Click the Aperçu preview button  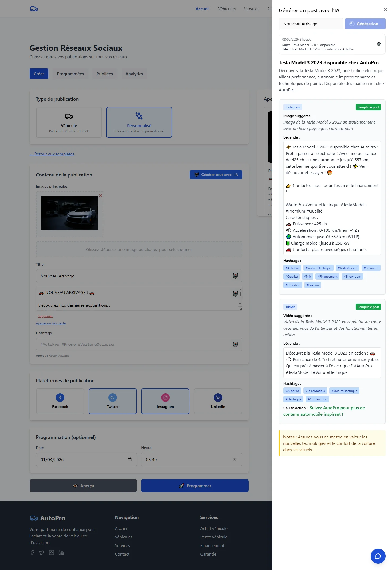(83, 486)
